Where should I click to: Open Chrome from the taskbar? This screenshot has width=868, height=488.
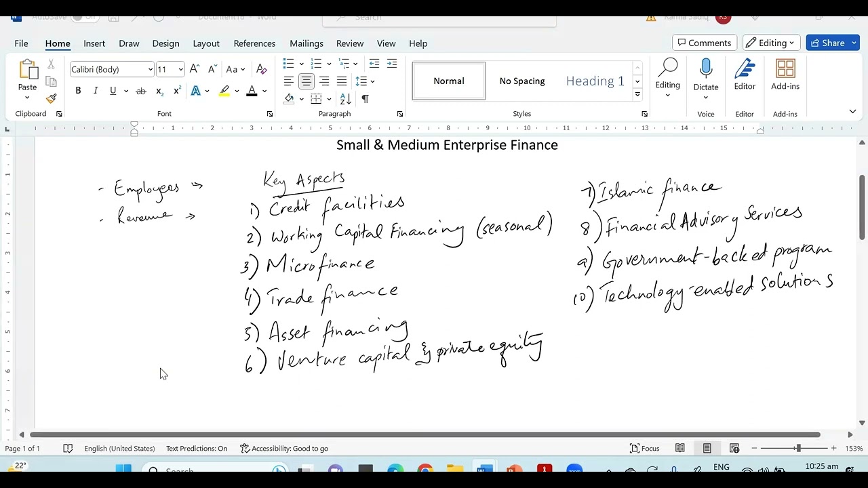pyautogui.click(x=425, y=469)
